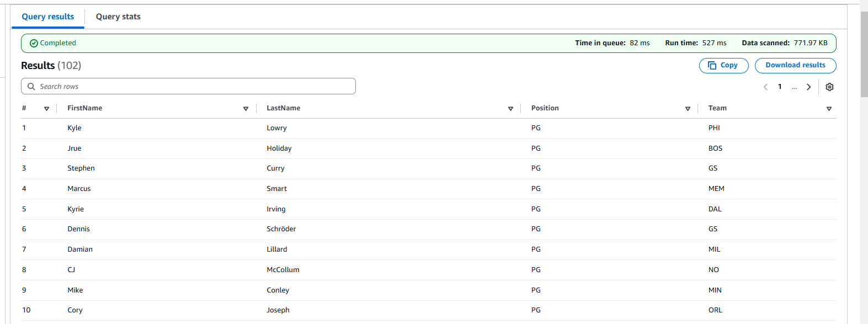Focus the Search rows input field
This screenshot has width=868, height=324.
click(193, 86)
